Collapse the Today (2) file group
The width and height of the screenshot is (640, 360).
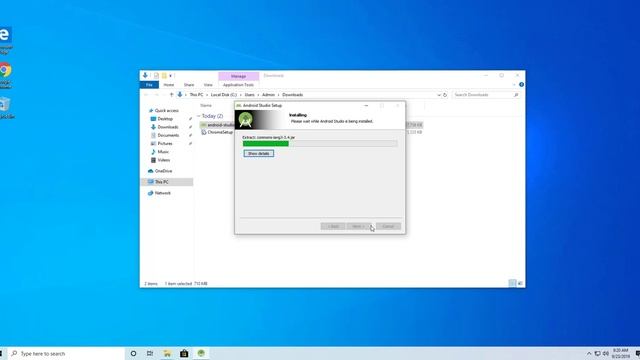tap(198, 116)
